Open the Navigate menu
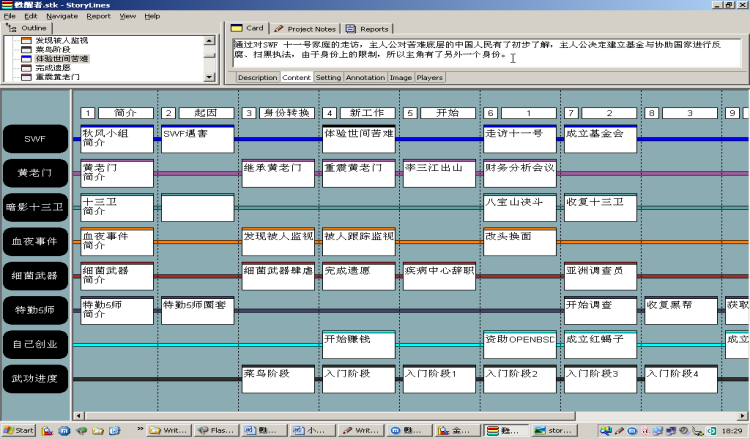The width and height of the screenshot is (750, 439). 61,16
